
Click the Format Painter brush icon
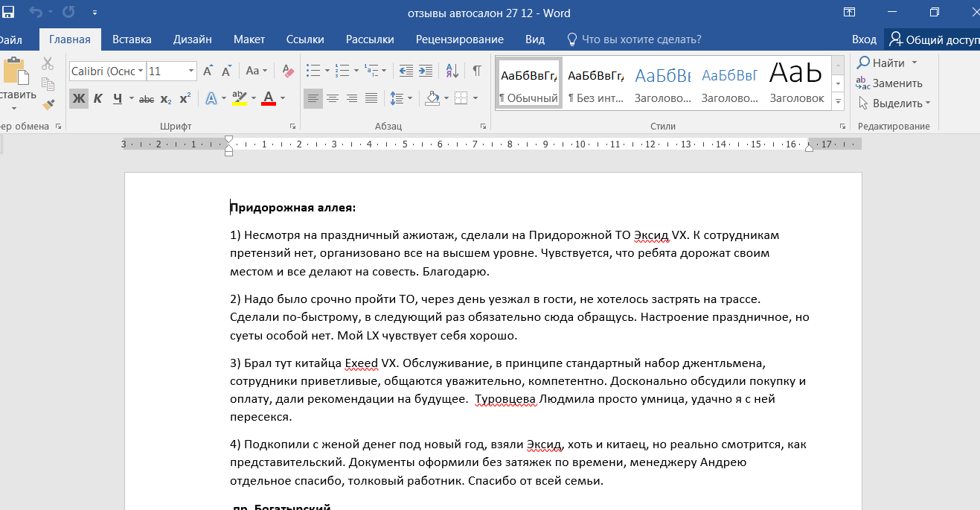[48, 104]
